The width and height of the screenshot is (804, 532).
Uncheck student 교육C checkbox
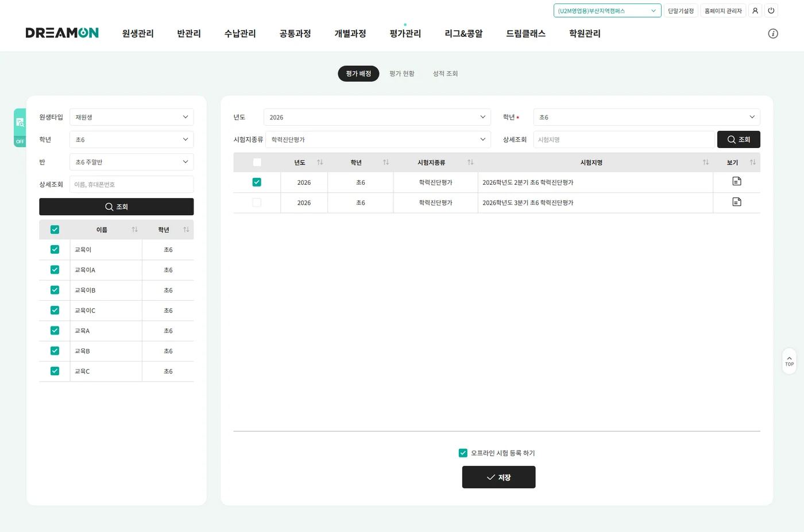pyautogui.click(x=55, y=371)
